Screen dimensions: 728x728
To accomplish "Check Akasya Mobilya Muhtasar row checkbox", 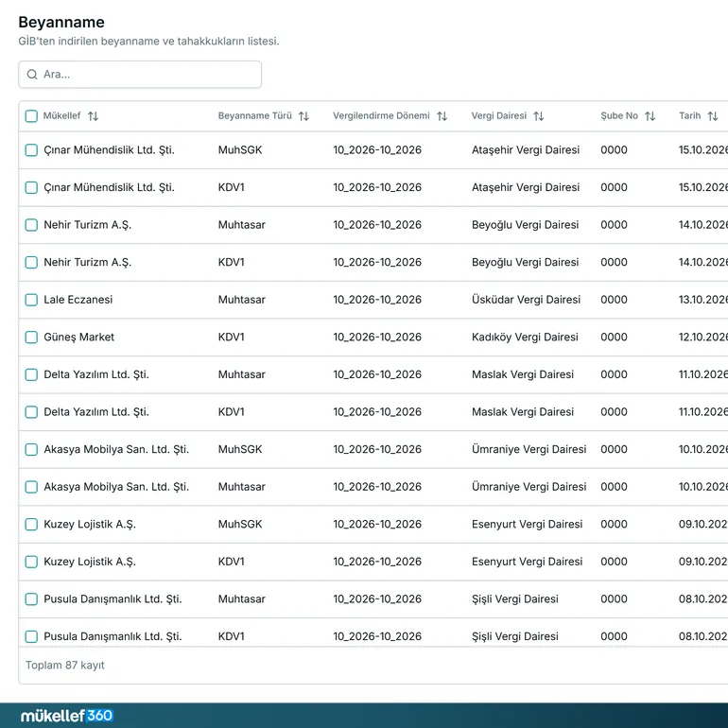I will [31, 487].
